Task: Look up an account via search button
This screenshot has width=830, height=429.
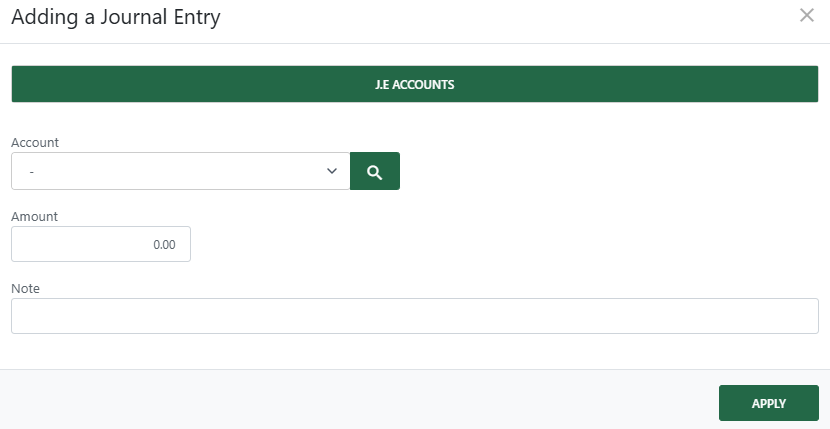Action: [x=375, y=171]
